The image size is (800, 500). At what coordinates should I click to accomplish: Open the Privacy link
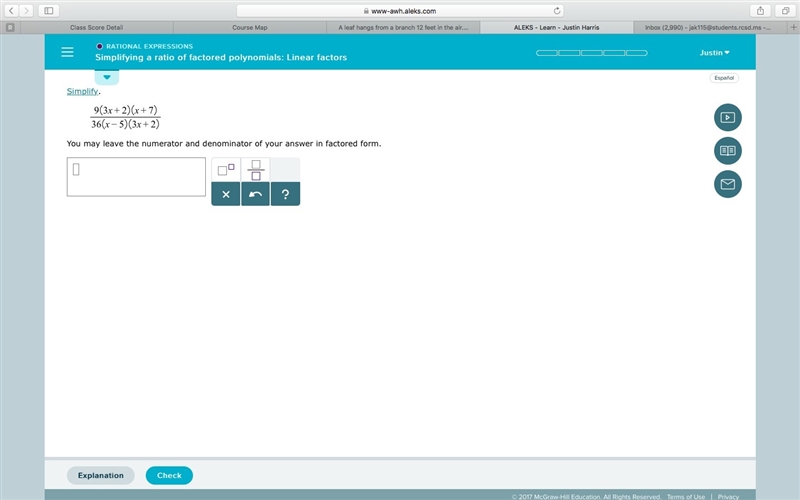tap(728, 496)
